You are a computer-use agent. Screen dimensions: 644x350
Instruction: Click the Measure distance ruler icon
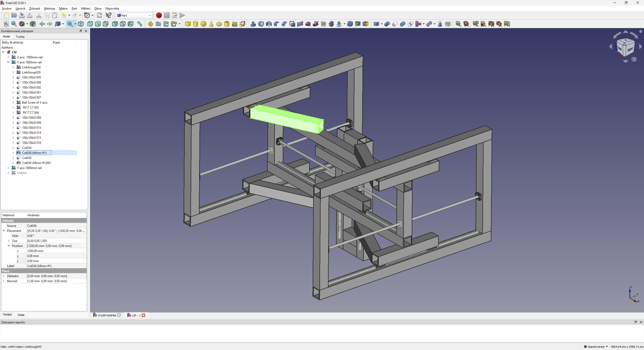coord(139,24)
